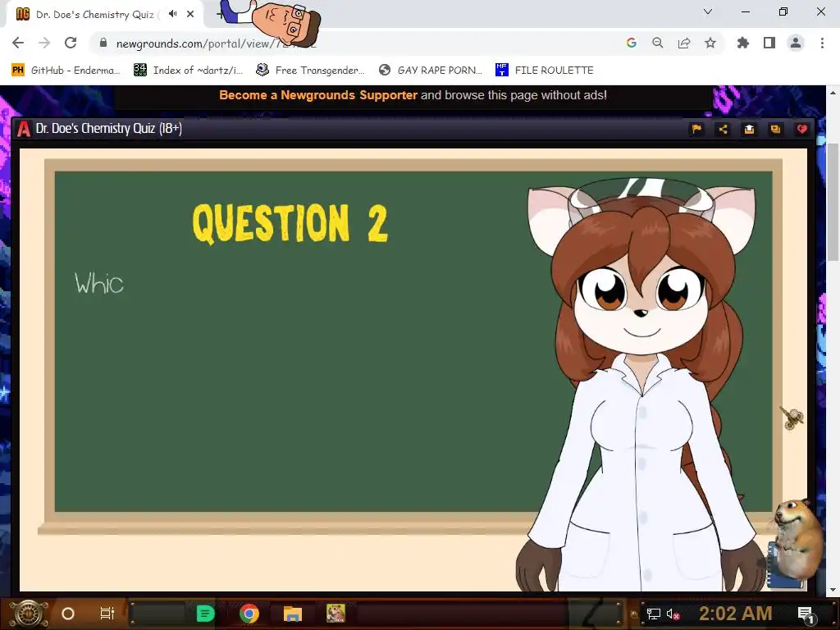Open the share icon in the game header
The image size is (840, 630).
[723, 129]
